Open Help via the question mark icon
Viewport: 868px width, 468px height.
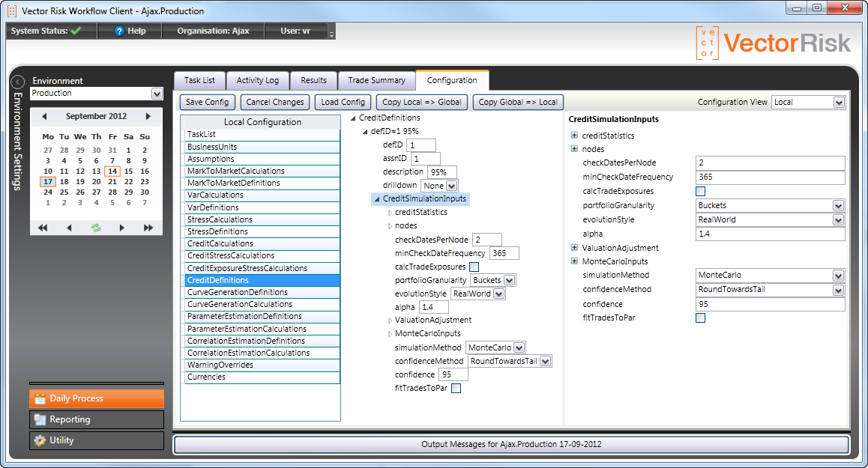coord(119,31)
